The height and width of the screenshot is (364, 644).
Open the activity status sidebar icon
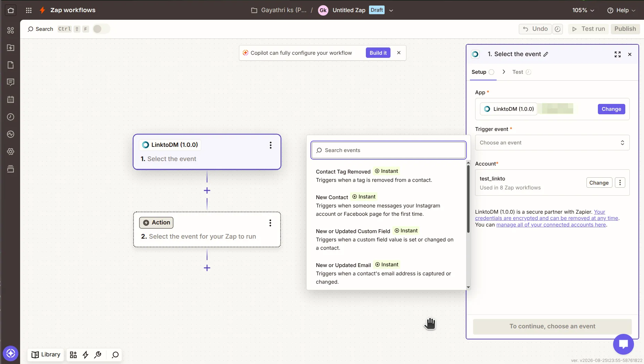[x=11, y=134]
